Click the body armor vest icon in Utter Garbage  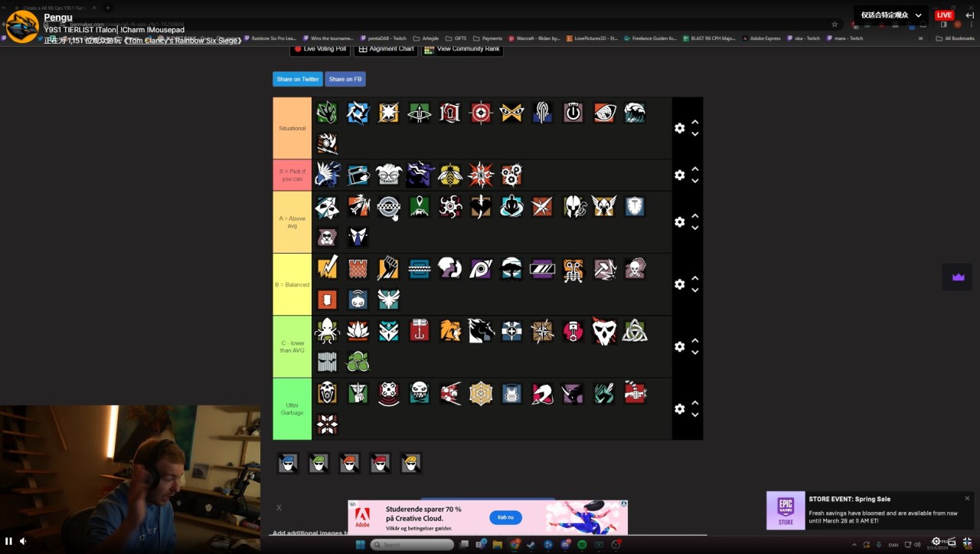(512, 393)
